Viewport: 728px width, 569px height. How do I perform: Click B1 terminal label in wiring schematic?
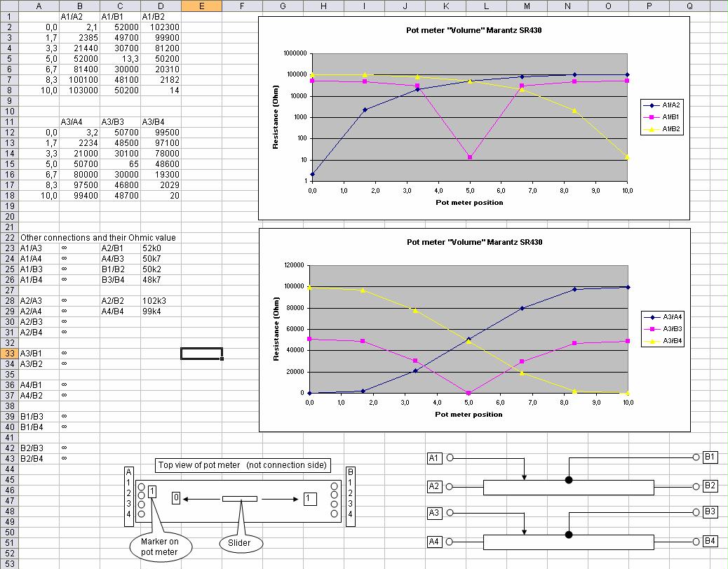[710, 457]
